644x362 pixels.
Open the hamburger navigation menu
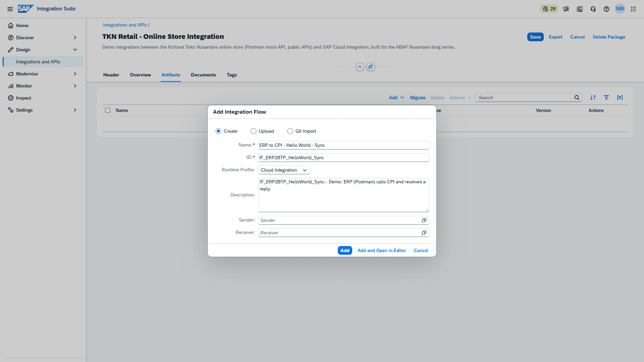pyautogui.click(x=10, y=9)
